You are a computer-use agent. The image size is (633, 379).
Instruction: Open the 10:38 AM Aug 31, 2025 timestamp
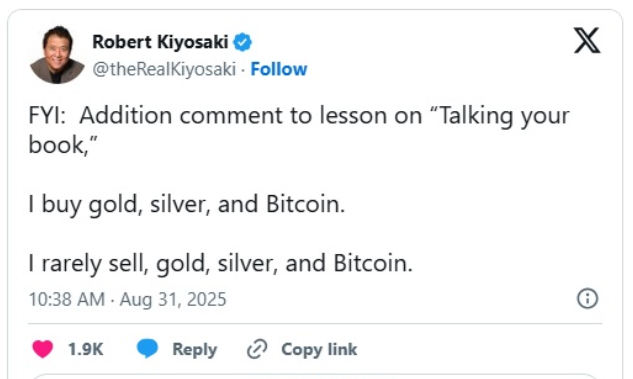click(x=128, y=299)
